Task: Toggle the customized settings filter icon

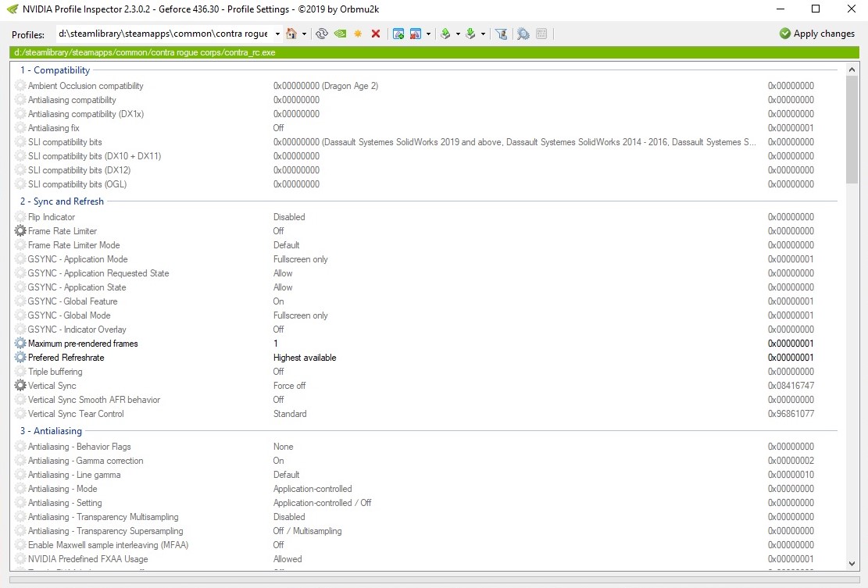Action: (502, 34)
